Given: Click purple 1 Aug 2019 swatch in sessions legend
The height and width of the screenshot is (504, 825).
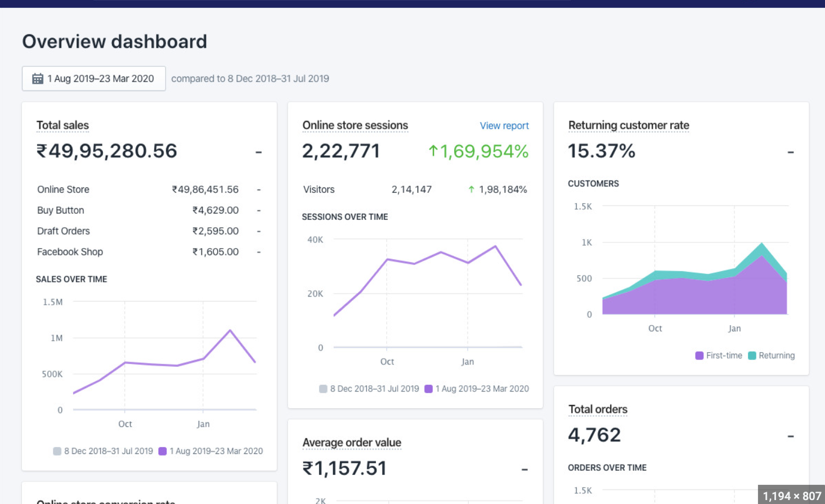Looking at the screenshot, I should tap(428, 389).
